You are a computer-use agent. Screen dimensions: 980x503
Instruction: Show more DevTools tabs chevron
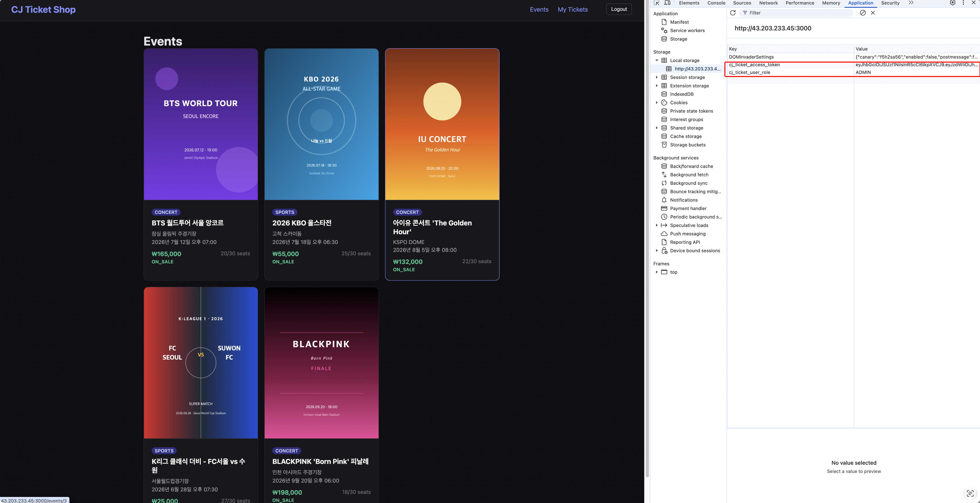911,3
